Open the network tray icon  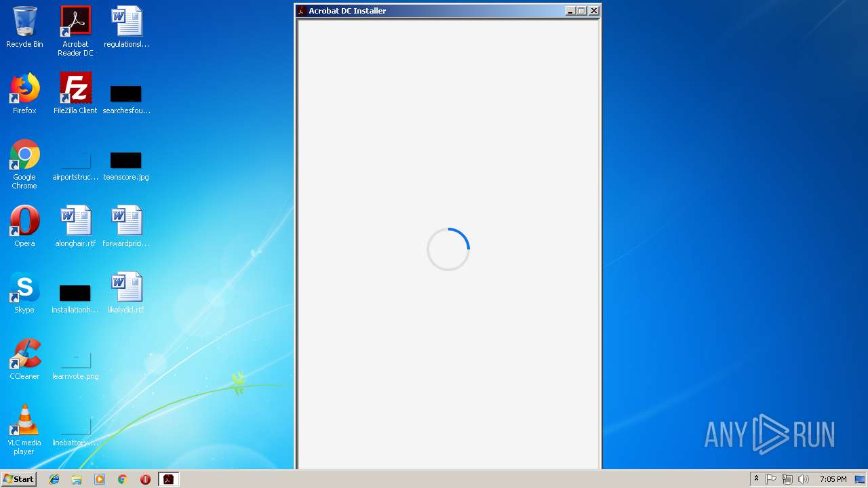pos(787,479)
